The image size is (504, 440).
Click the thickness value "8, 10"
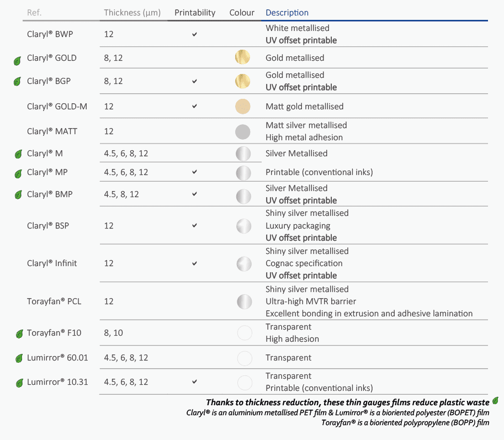tap(113, 333)
